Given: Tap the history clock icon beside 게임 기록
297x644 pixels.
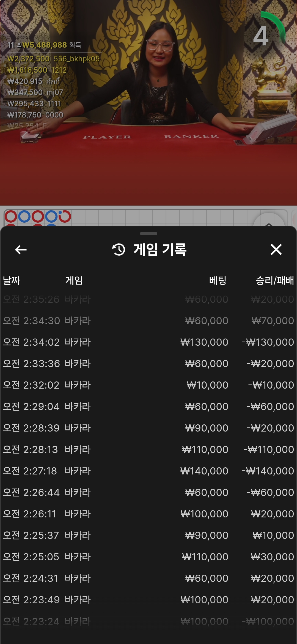Looking at the screenshot, I should tap(119, 250).
